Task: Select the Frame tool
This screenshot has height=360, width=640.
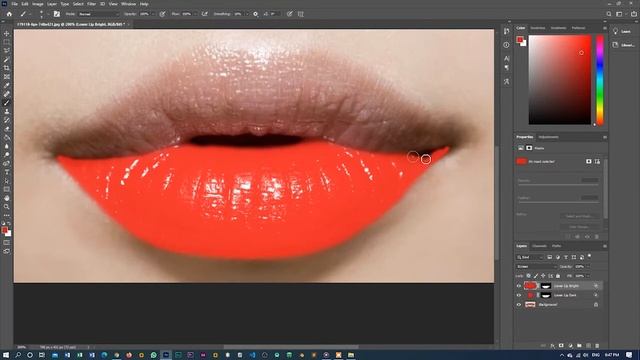Action: [x=7, y=76]
